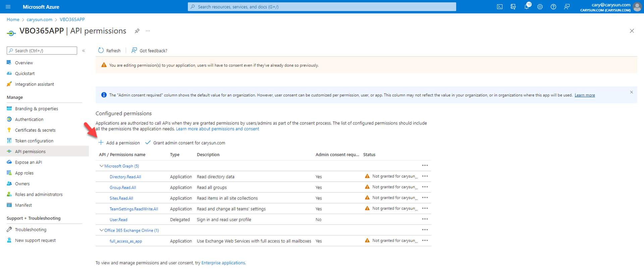Viewport: 644px width, 269px height.
Task: Click the Got feedback? icon
Action: click(134, 50)
